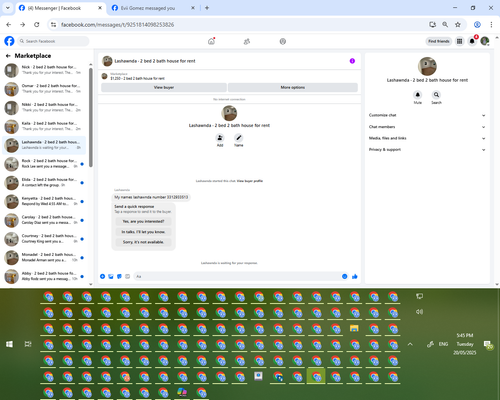
Task: Open conversation information purple icon
Action: pyautogui.click(x=352, y=61)
